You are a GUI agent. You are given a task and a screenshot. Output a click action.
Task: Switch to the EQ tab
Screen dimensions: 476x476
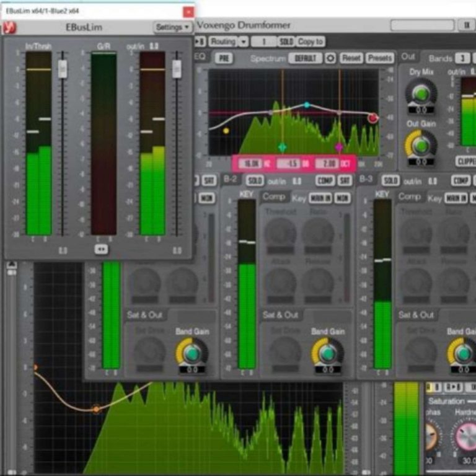[x=200, y=57]
